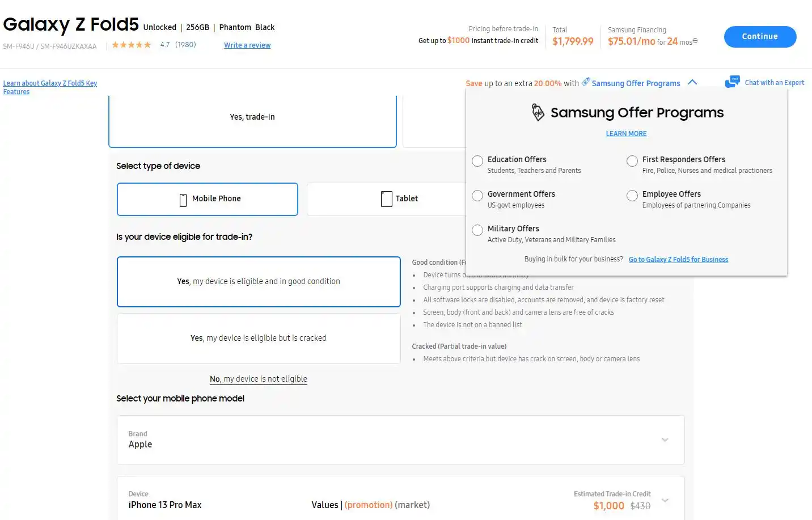
Task: Click the five-star rating icons
Action: tap(132, 45)
